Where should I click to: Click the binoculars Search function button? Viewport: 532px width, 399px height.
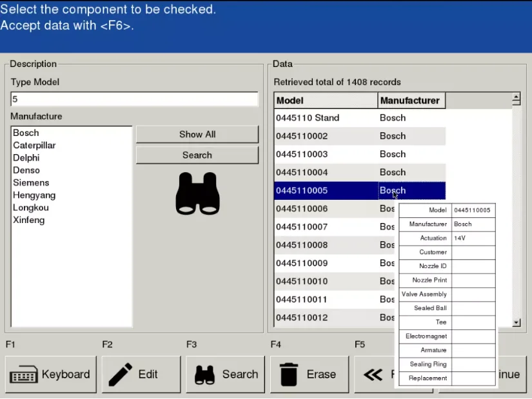pos(225,375)
